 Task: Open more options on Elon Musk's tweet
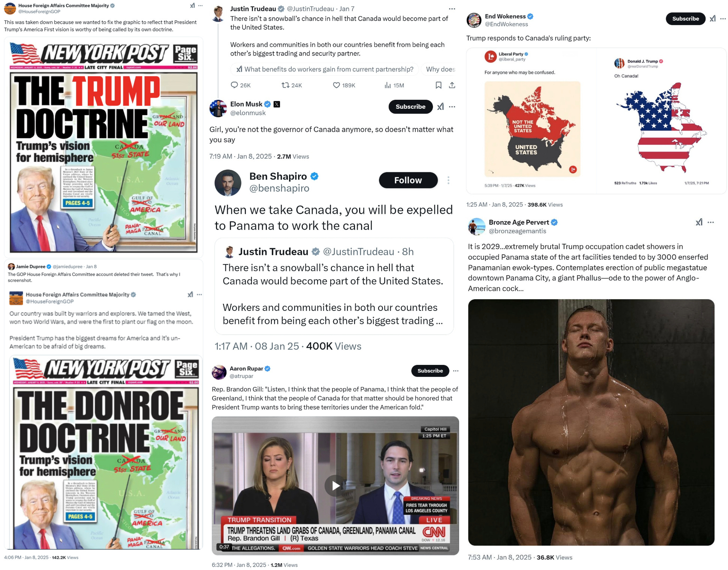452,107
